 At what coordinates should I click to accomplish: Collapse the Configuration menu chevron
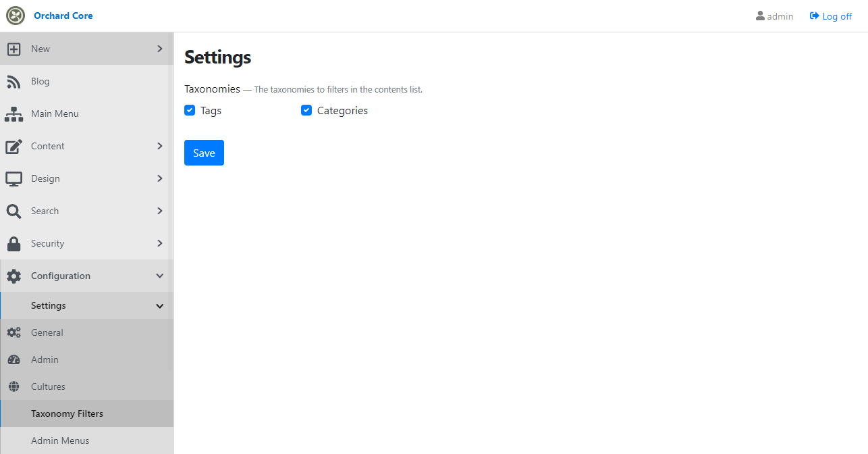(x=160, y=276)
